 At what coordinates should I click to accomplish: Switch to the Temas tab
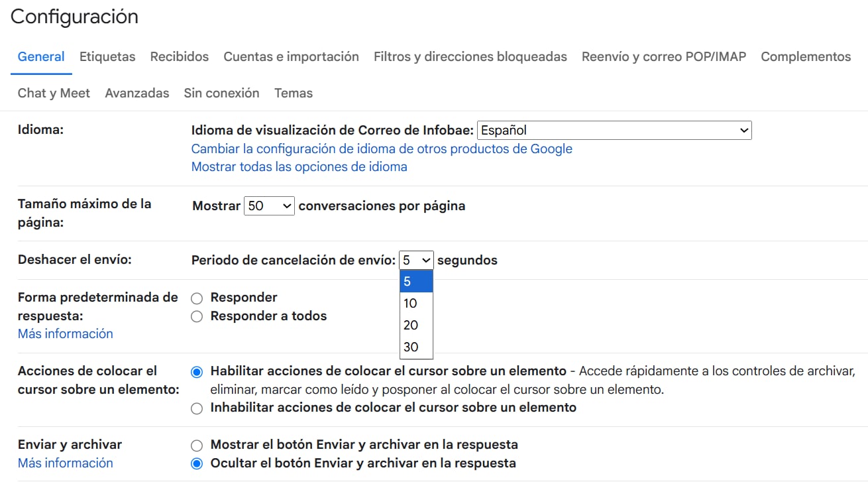pos(294,93)
